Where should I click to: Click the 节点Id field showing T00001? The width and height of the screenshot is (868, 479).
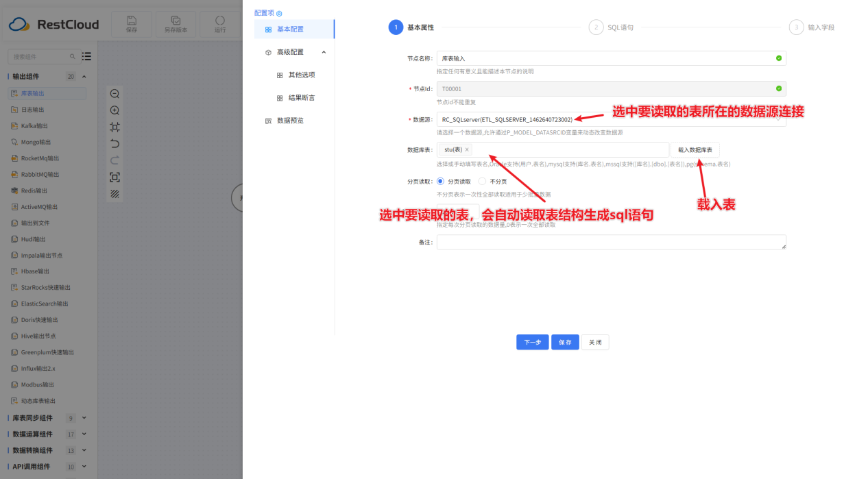pos(611,88)
